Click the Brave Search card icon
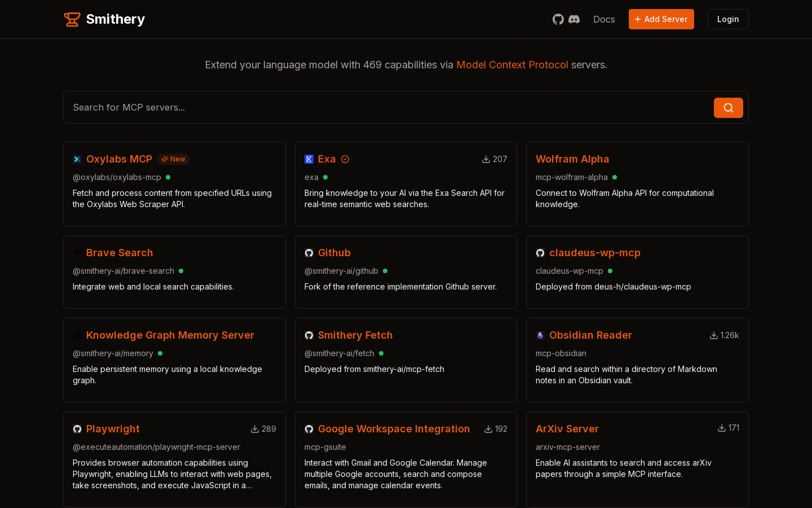Image resolution: width=812 pixels, height=508 pixels. click(77, 253)
